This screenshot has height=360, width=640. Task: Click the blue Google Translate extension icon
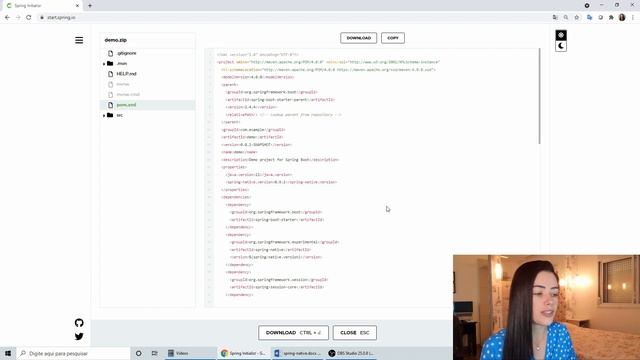pos(589,18)
